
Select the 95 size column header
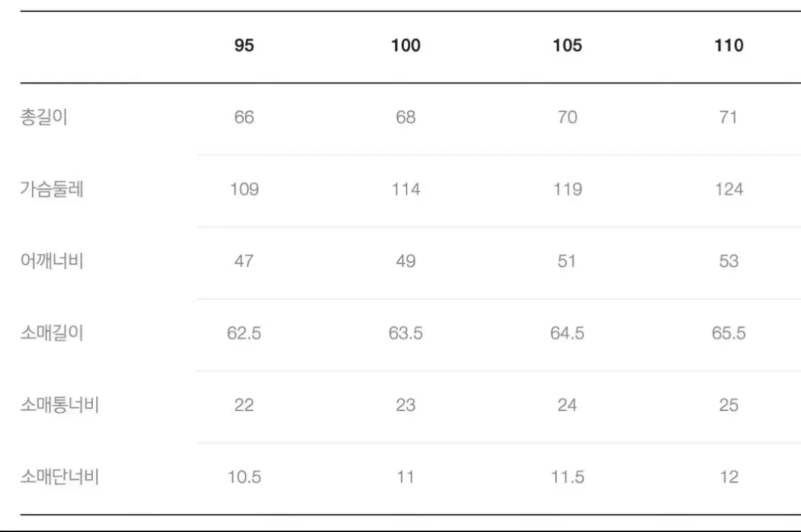pyautogui.click(x=244, y=45)
